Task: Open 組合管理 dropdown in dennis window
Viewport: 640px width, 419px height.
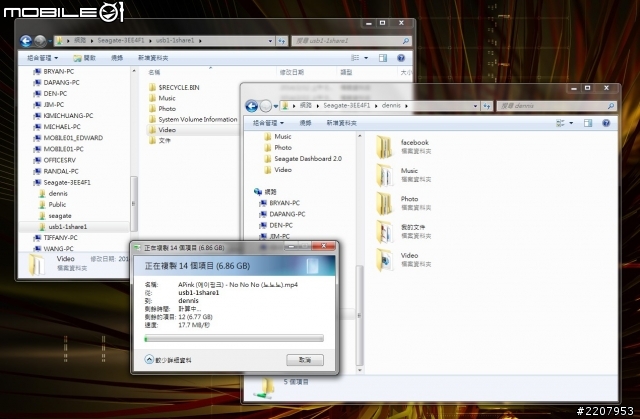Action: tap(268, 123)
